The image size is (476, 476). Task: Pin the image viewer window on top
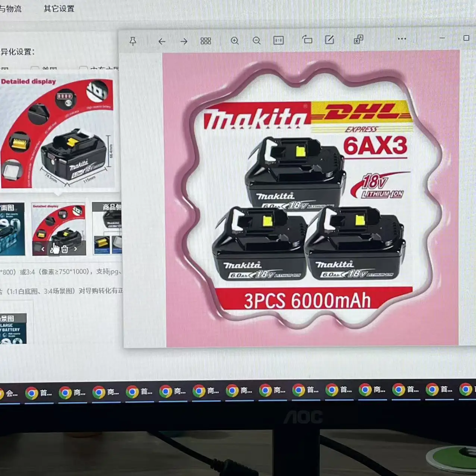[133, 41]
